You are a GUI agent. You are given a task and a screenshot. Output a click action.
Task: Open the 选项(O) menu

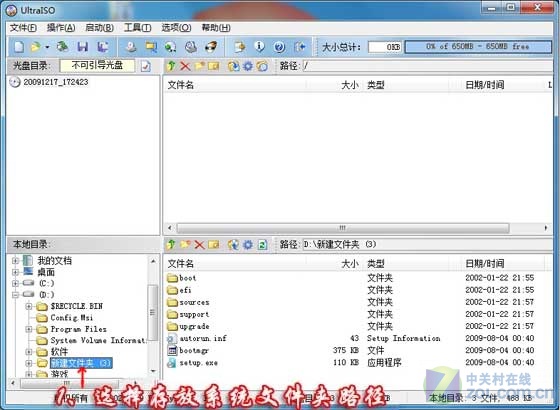point(176,28)
